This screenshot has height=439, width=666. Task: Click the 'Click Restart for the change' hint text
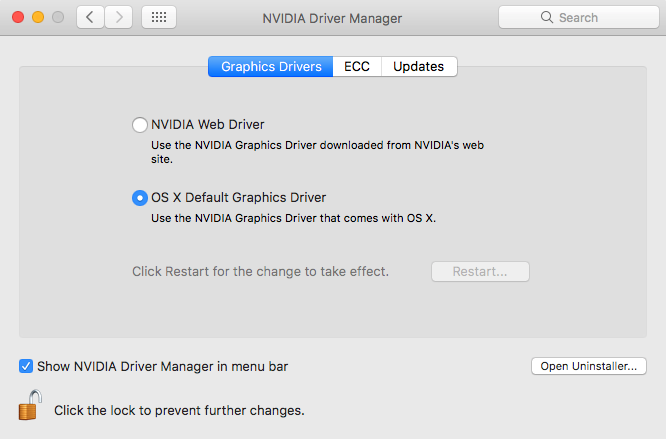(x=260, y=271)
